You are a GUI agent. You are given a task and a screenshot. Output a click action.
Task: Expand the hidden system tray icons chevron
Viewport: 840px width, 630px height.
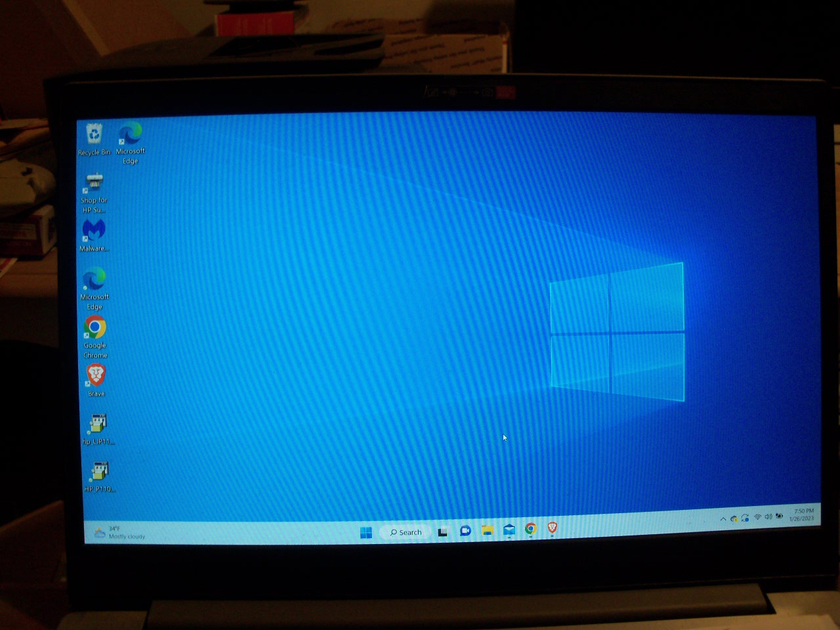[723, 519]
